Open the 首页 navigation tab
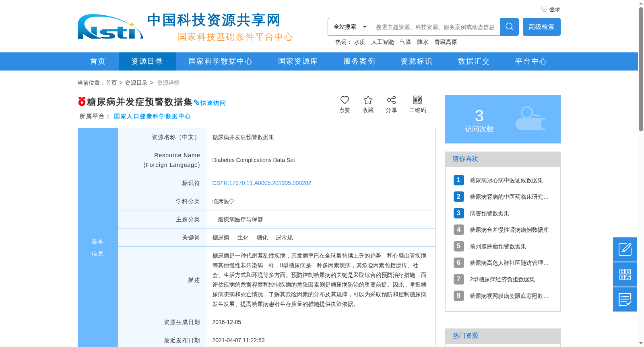This screenshot has height=347, width=644. [98, 61]
